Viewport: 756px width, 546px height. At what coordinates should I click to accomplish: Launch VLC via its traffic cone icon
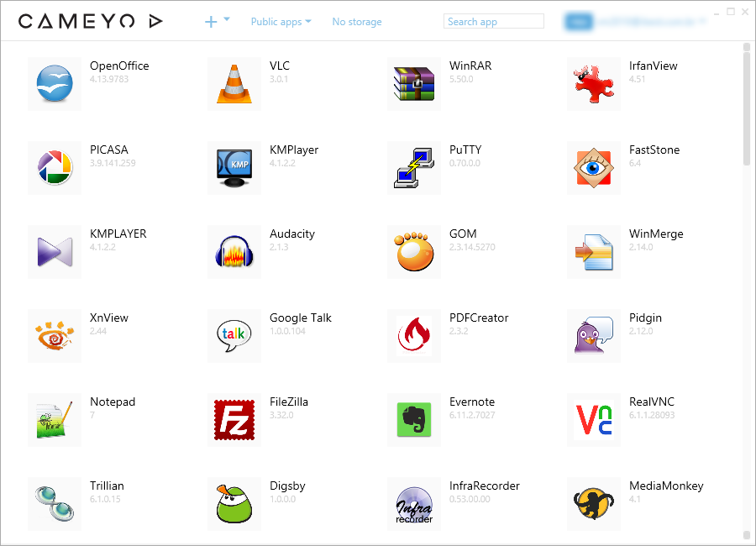234,84
